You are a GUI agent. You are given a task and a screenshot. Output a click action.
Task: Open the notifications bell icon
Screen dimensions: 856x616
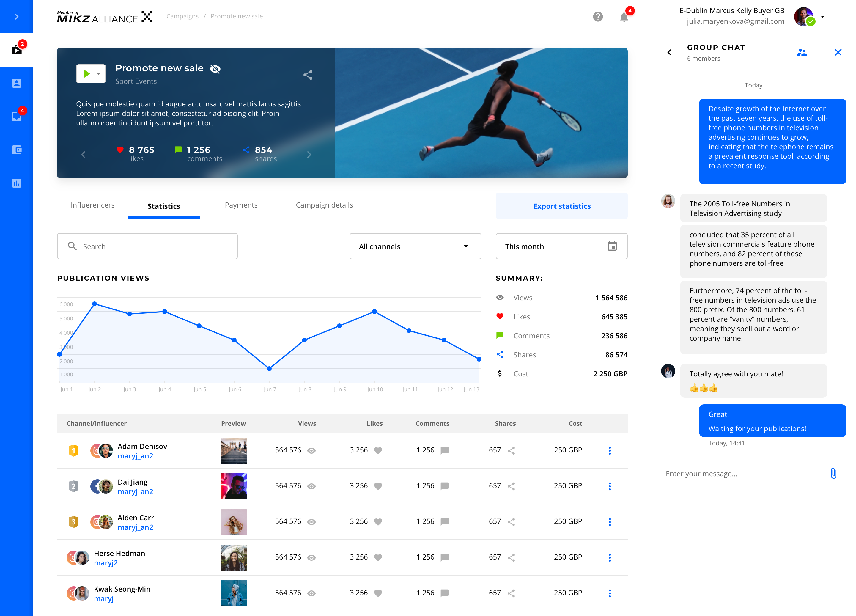(x=624, y=17)
